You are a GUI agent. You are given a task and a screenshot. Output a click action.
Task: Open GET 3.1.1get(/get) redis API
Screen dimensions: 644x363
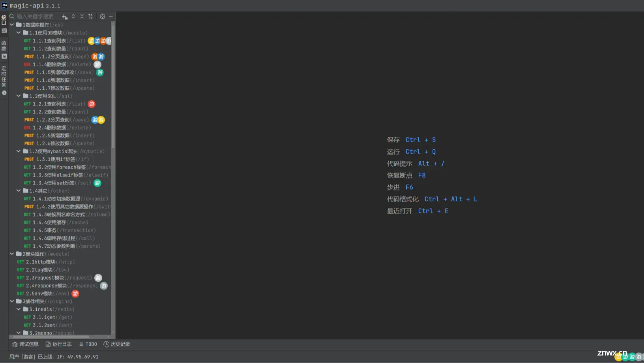[x=48, y=317]
